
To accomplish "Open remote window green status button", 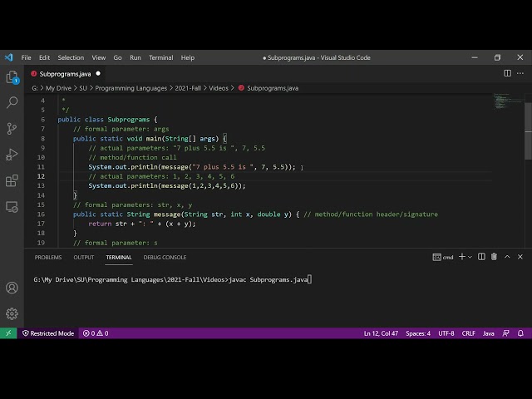I will click(8, 333).
